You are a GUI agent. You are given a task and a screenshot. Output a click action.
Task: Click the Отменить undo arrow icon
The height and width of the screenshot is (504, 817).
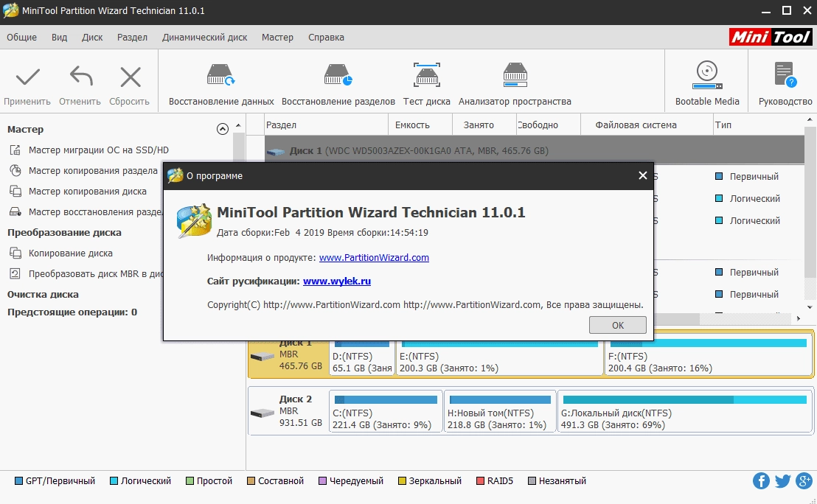point(81,77)
